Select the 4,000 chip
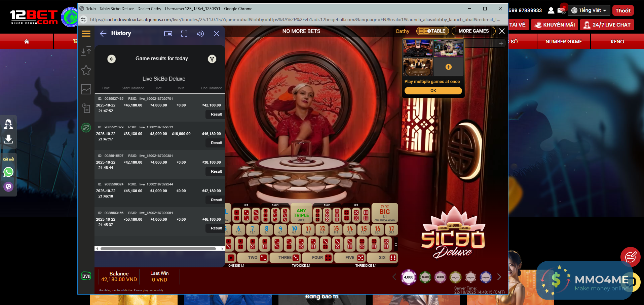 point(409,277)
